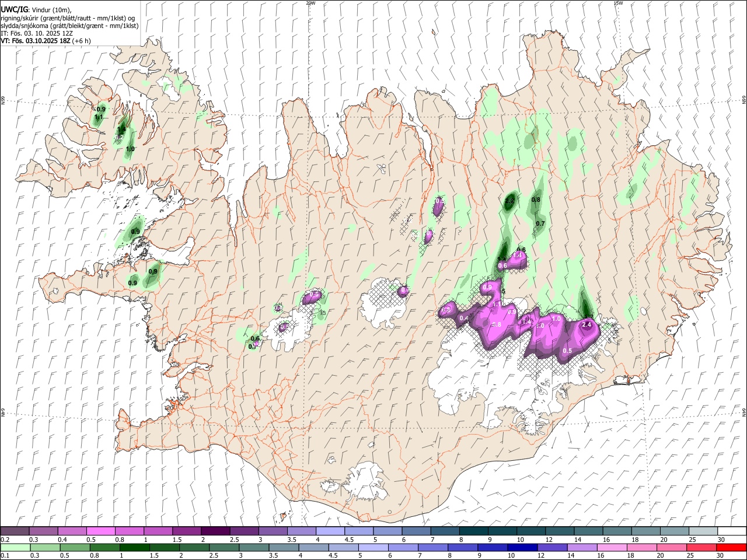Viewport: 747px width, 560px height.
Task: Select the darkest green 1 swatch in rain legend
Action: coord(134,548)
